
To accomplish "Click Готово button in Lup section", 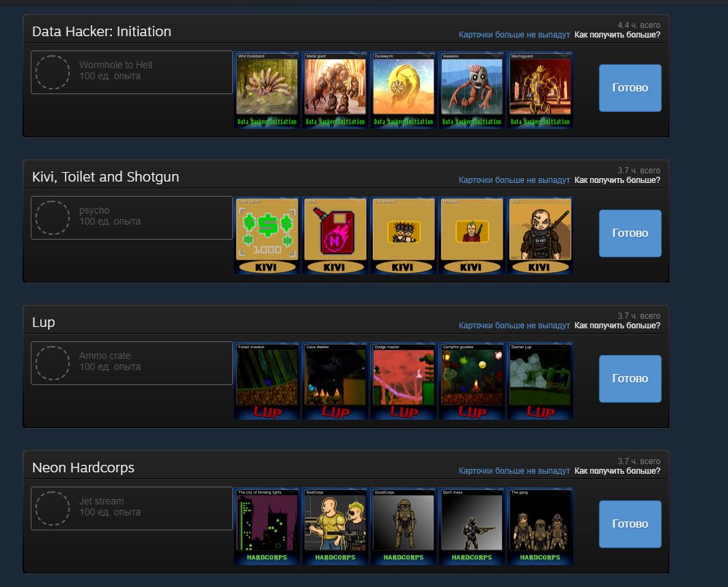I will (x=630, y=379).
